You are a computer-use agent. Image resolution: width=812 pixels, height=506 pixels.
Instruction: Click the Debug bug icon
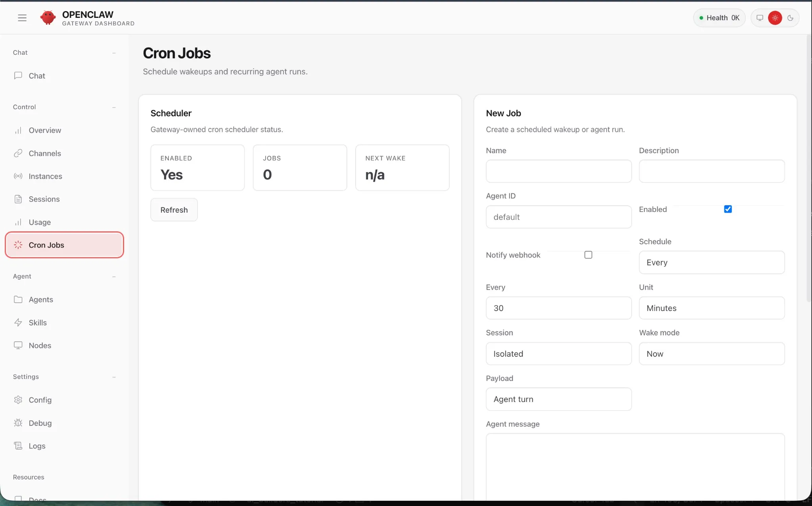click(x=18, y=423)
